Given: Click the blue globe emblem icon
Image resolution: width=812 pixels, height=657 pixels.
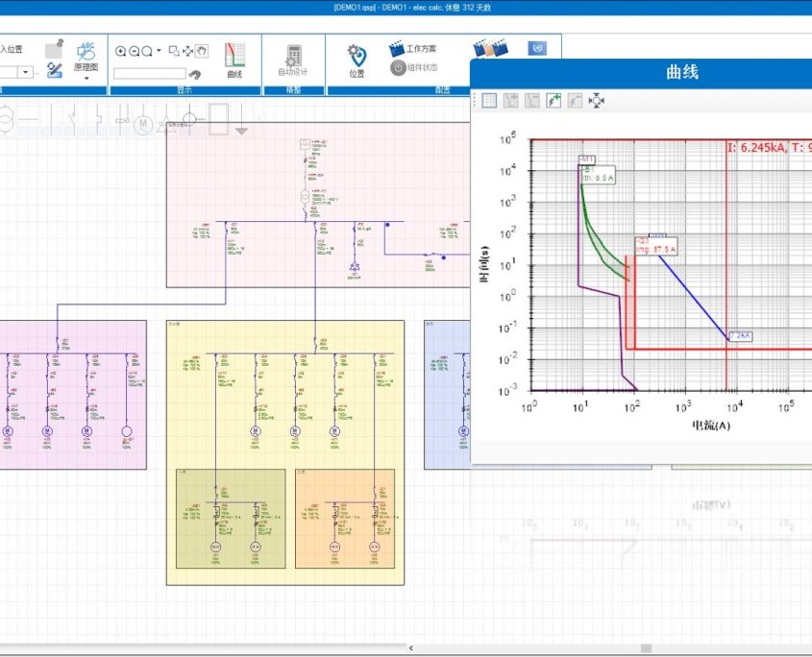Looking at the screenshot, I should point(537,48).
